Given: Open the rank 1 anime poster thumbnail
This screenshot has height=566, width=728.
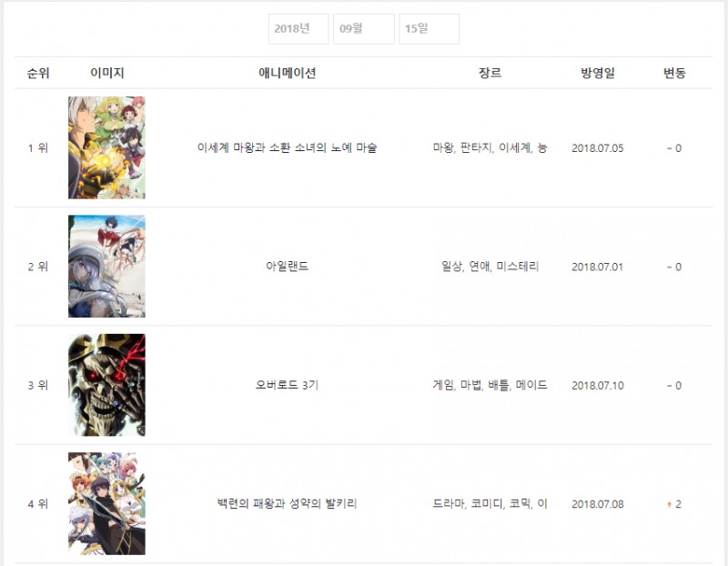Looking at the screenshot, I should click(x=106, y=147).
